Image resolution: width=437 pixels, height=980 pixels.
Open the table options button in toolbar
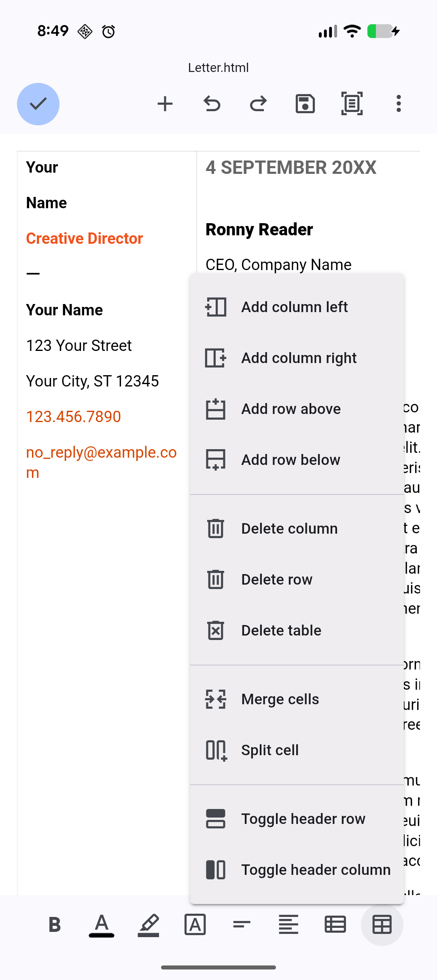(x=382, y=925)
